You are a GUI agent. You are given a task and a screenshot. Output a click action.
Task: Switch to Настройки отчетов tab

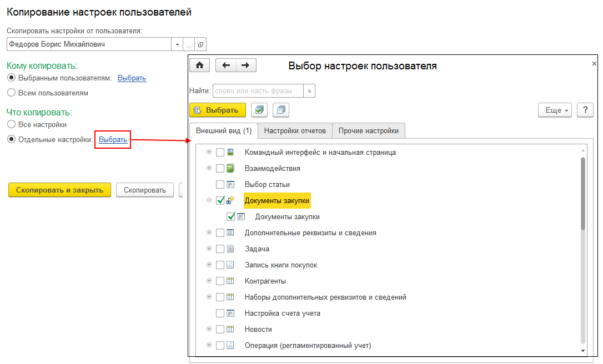point(295,131)
